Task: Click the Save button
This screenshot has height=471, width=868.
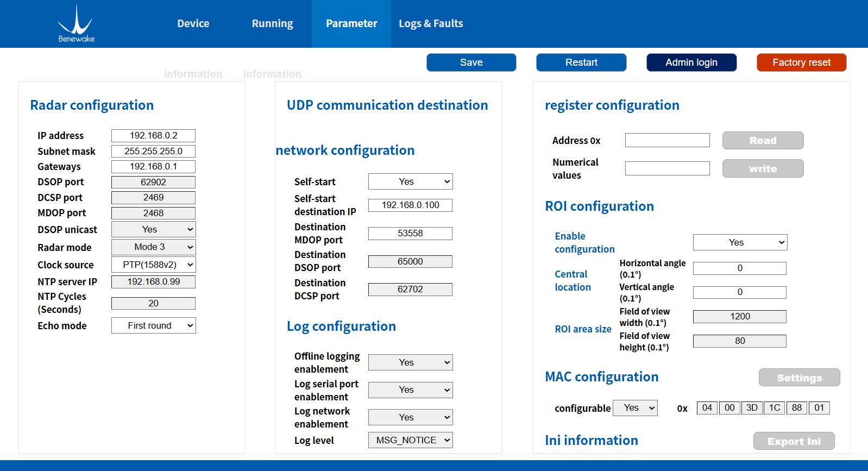Action: [471, 62]
